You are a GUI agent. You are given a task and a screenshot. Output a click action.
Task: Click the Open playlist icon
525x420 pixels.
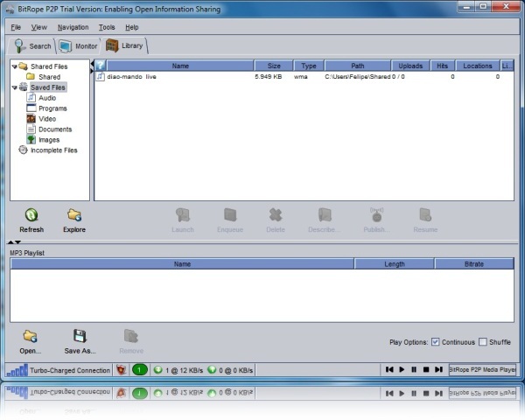(x=30, y=336)
